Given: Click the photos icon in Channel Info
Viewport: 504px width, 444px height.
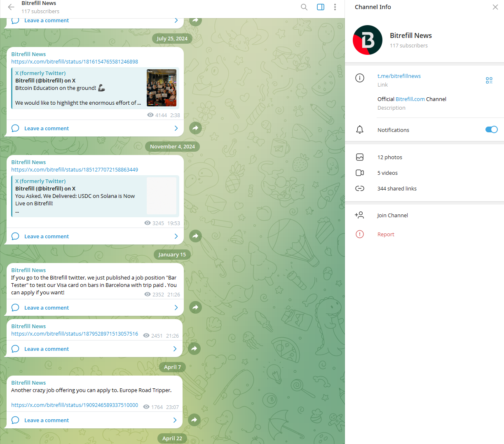Looking at the screenshot, I should (x=360, y=157).
